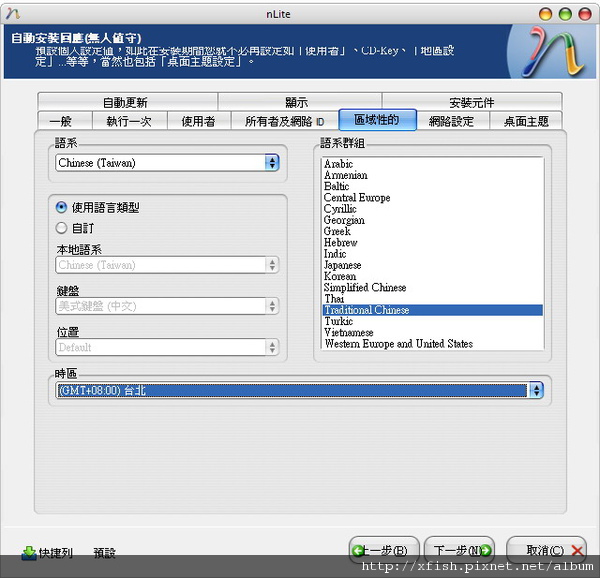
Task: Click the green download icon beside 快捷列
Action: pos(29,552)
